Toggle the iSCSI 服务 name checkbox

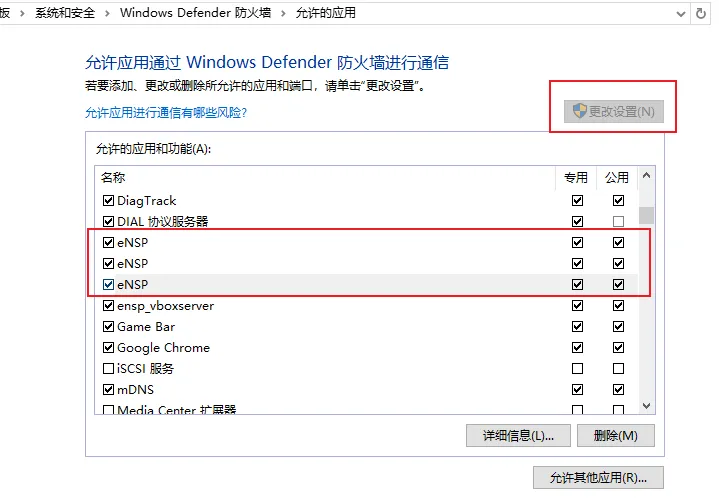108,369
